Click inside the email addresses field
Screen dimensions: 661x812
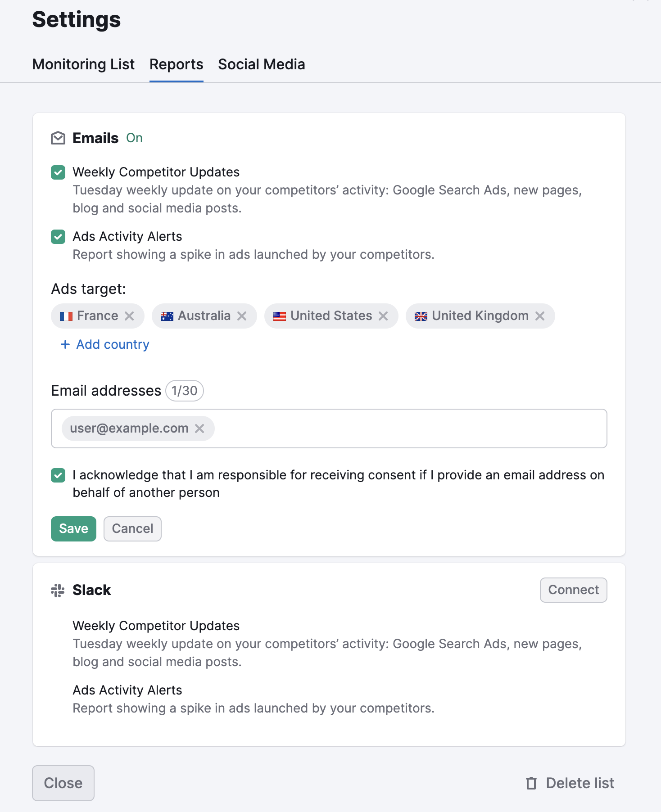click(405, 429)
